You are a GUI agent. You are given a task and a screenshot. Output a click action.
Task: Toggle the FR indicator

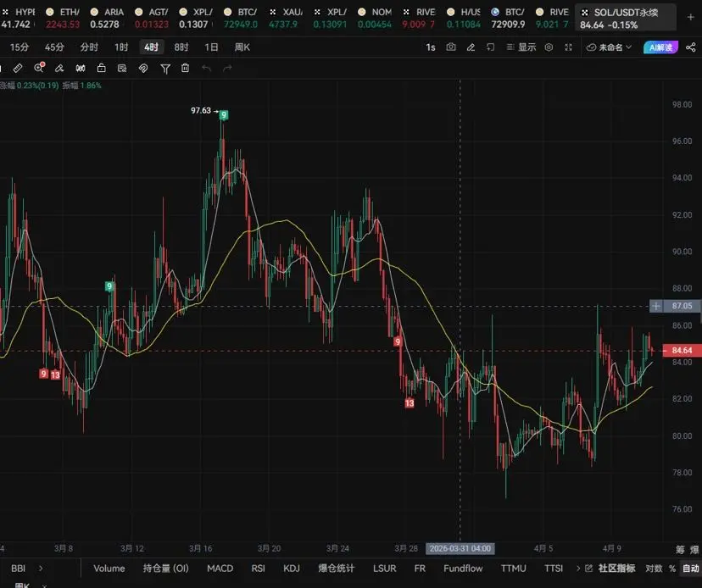420,569
